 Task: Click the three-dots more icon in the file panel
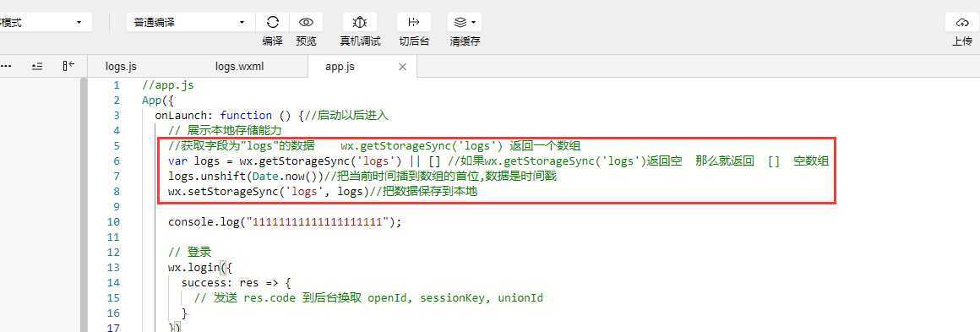[6, 66]
